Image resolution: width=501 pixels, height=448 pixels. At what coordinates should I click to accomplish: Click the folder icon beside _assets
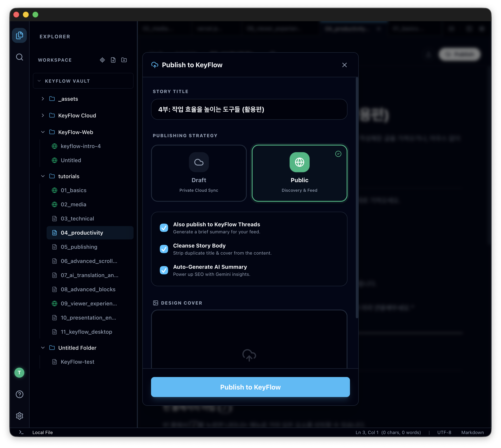pyautogui.click(x=52, y=99)
